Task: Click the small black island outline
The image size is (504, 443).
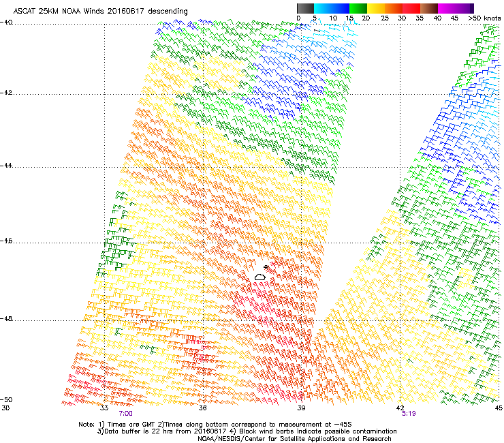Action: click(266, 267)
